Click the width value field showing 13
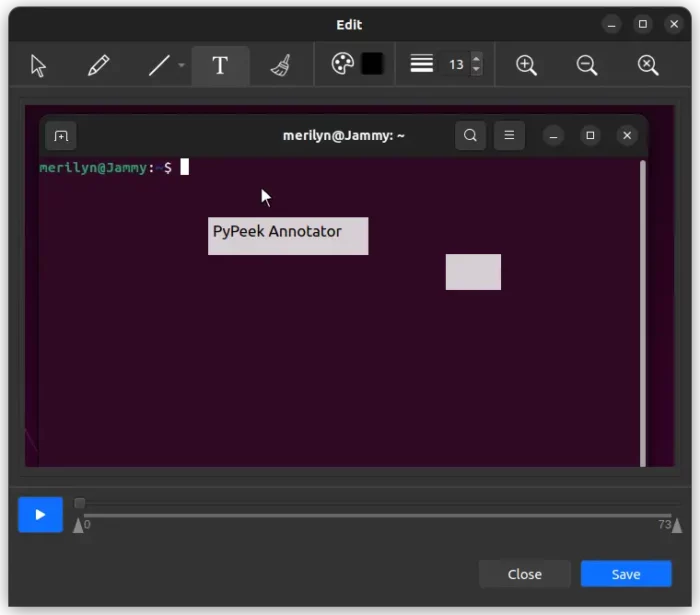 [457, 65]
